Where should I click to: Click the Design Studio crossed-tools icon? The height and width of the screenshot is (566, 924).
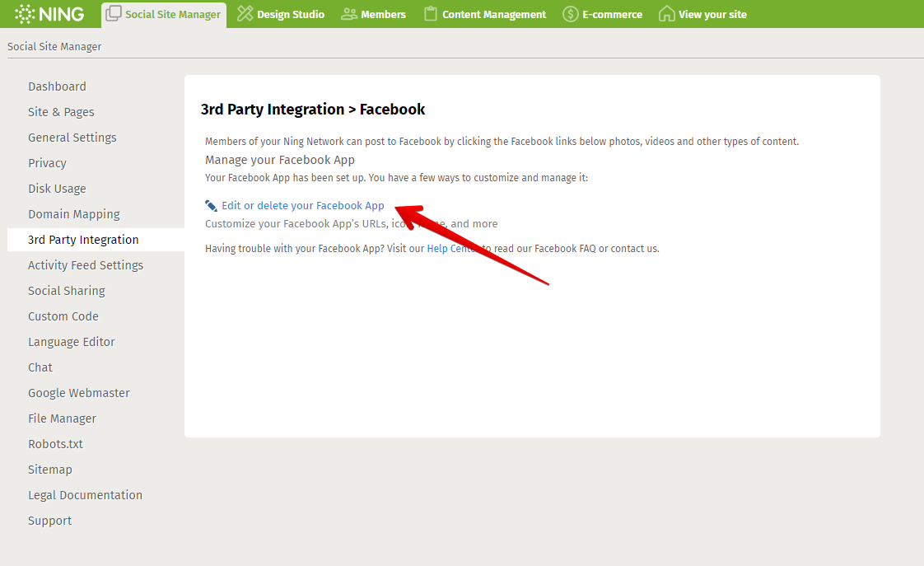tap(245, 13)
